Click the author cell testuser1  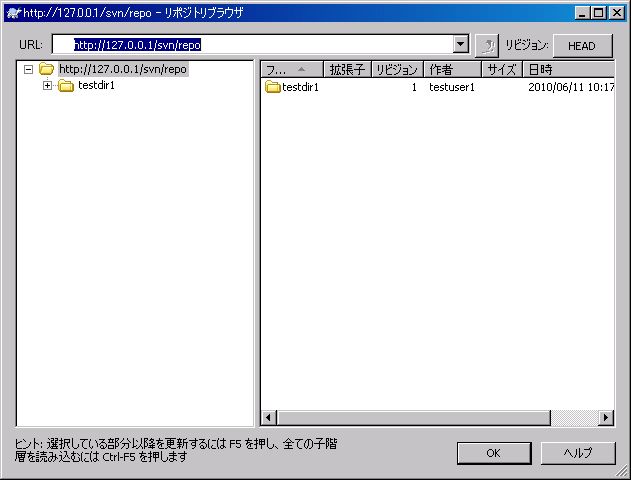[x=452, y=87]
